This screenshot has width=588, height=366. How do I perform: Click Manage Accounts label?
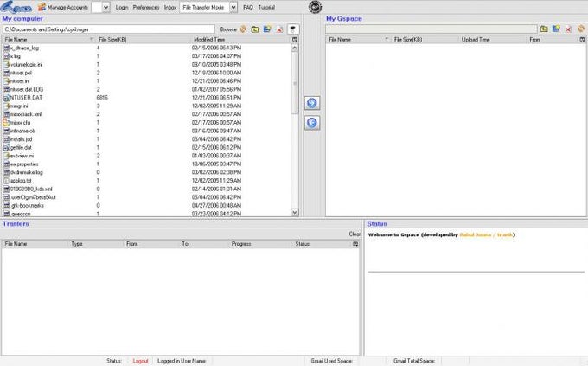click(67, 7)
